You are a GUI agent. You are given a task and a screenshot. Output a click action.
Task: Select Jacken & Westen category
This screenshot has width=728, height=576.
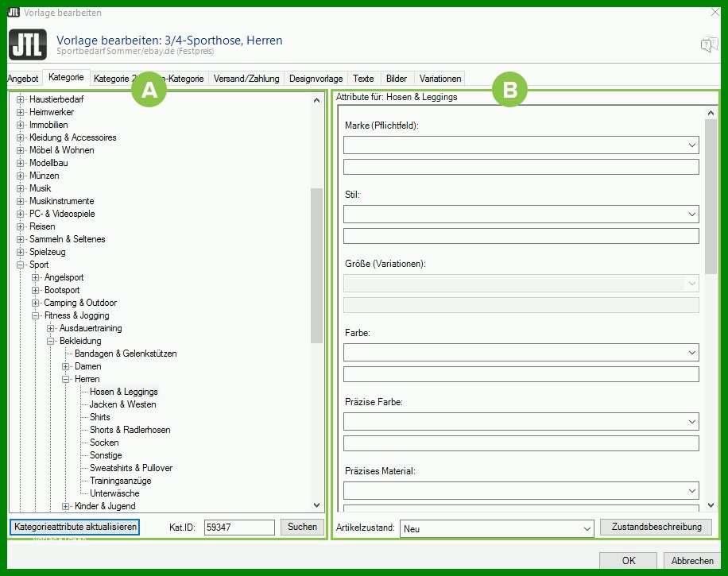(122, 404)
